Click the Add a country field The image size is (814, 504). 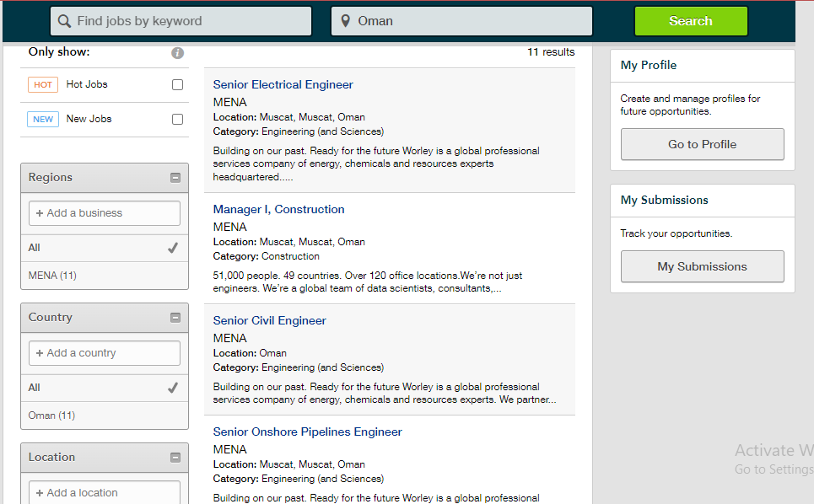(105, 353)
